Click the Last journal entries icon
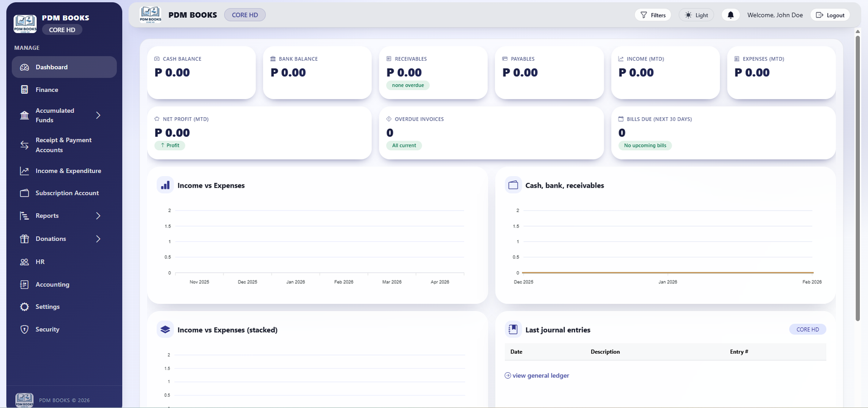This screenshot has width=868, height=408. [513, 329]
